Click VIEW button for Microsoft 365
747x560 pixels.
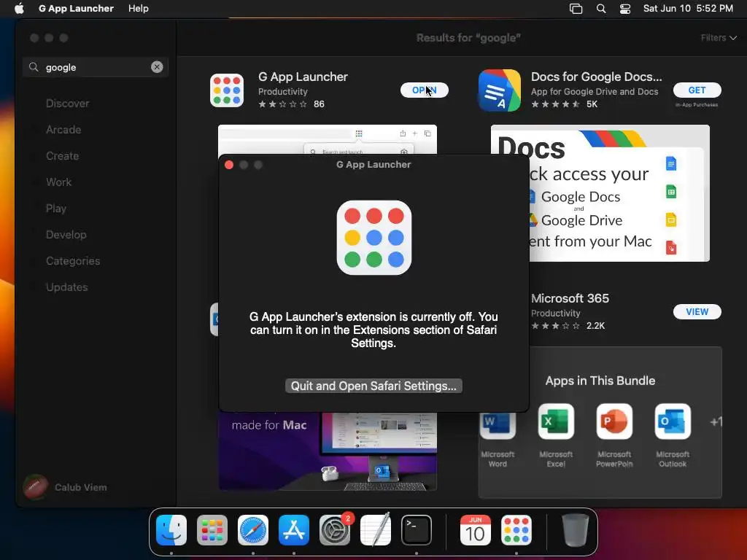click(697, 312)
